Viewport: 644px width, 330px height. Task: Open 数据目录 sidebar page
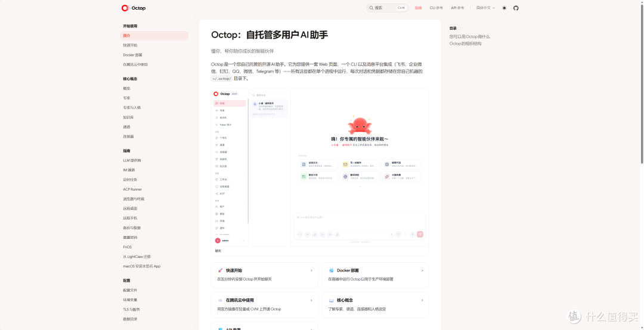pyautogui.click(x=130, y=319)
